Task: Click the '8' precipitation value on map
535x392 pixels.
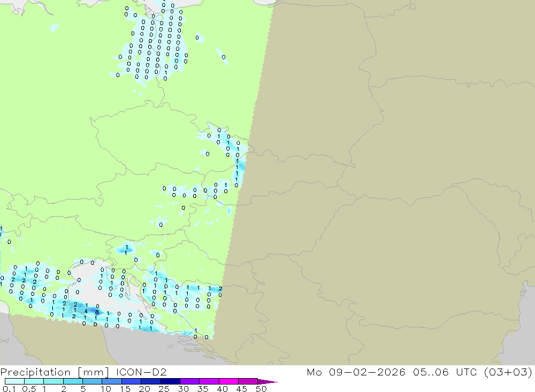Action: (x=97, y=312)
